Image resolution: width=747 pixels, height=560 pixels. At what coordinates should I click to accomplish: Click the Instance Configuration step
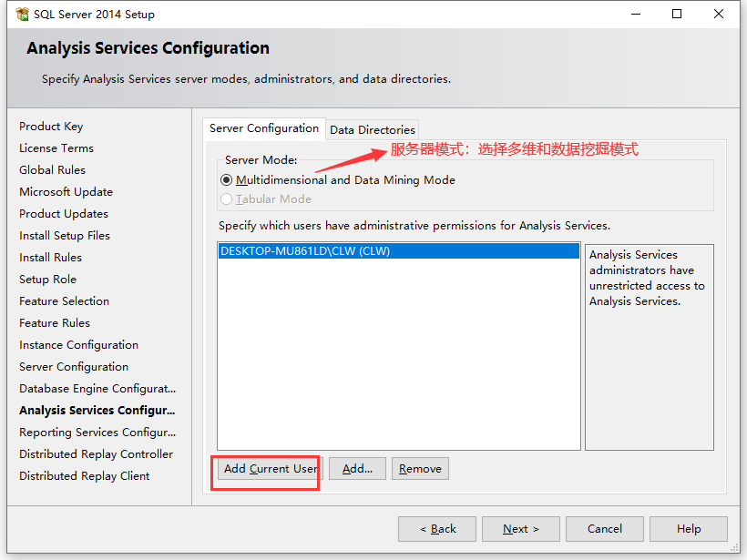[x=79, y=345]
